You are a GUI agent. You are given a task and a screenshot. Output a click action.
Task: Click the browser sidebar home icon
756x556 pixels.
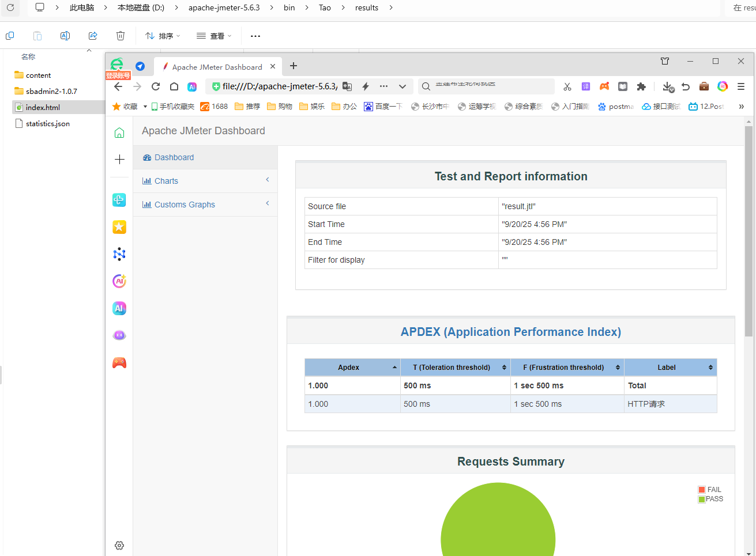coord(119,133)
